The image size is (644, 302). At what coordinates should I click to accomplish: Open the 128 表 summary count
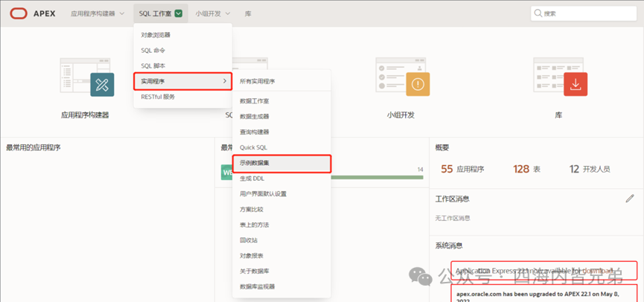(527, 169)
